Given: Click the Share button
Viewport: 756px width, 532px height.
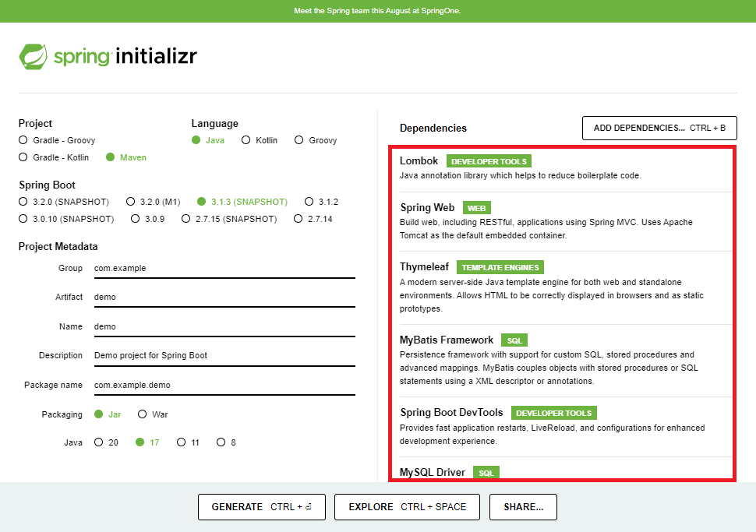Looking at the screenshot, I should (x=523, y=507).
